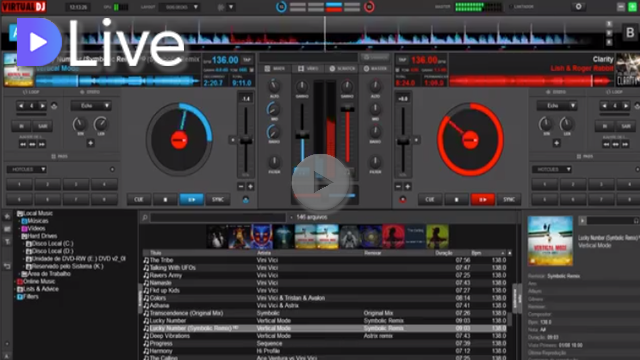640x360 pixels.
Task: Click the right deck CUE button
Action: pyautogui.click(x=430, y=200)
